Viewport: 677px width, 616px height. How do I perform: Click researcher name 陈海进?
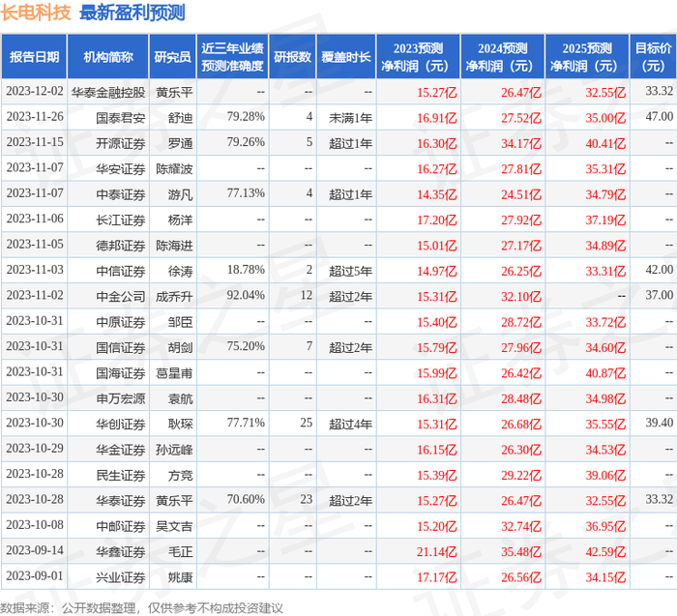click(x=174, y=246)
